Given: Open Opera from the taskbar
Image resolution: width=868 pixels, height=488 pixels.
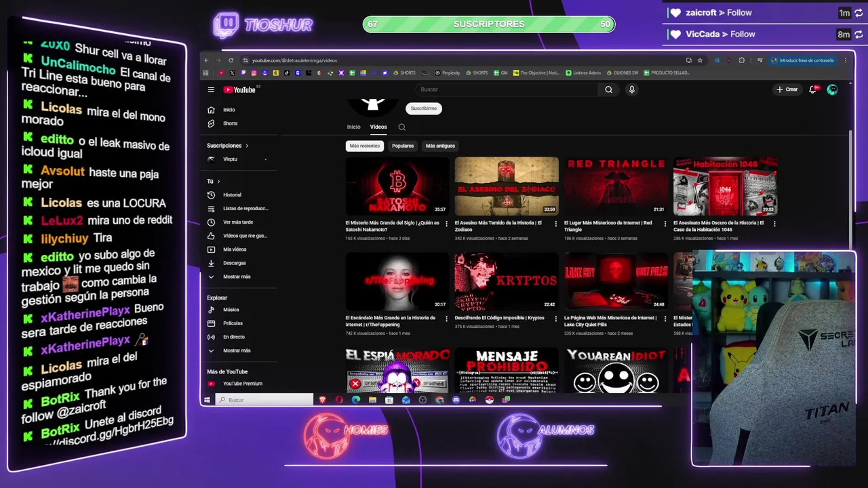Looking at the screenshot, I should point(339,400).
